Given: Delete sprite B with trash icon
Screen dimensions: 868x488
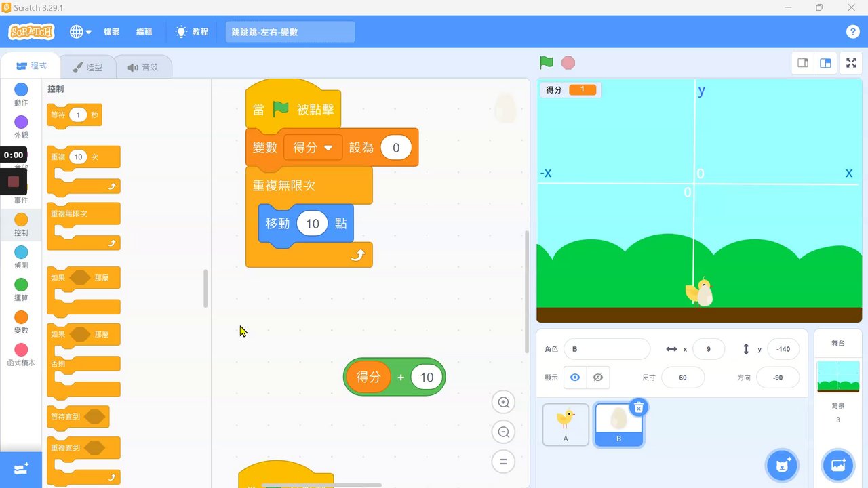Looking at the screenshot, I should click(639, 407).
